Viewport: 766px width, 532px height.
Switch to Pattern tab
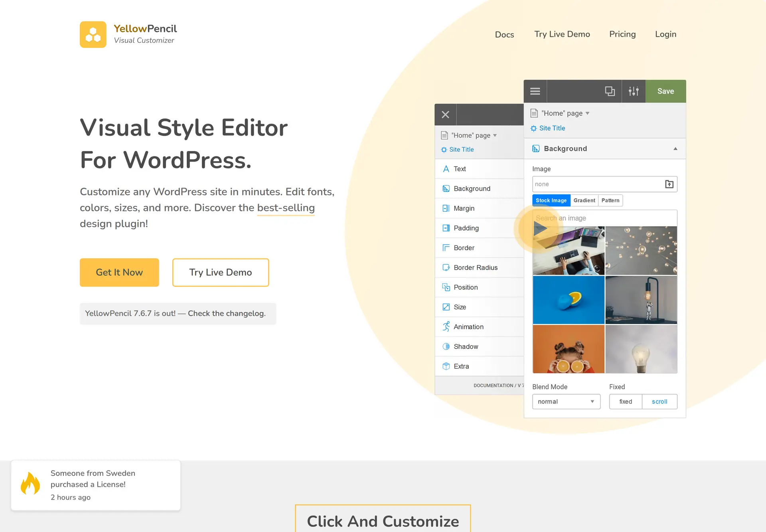[x=610, y=200]
